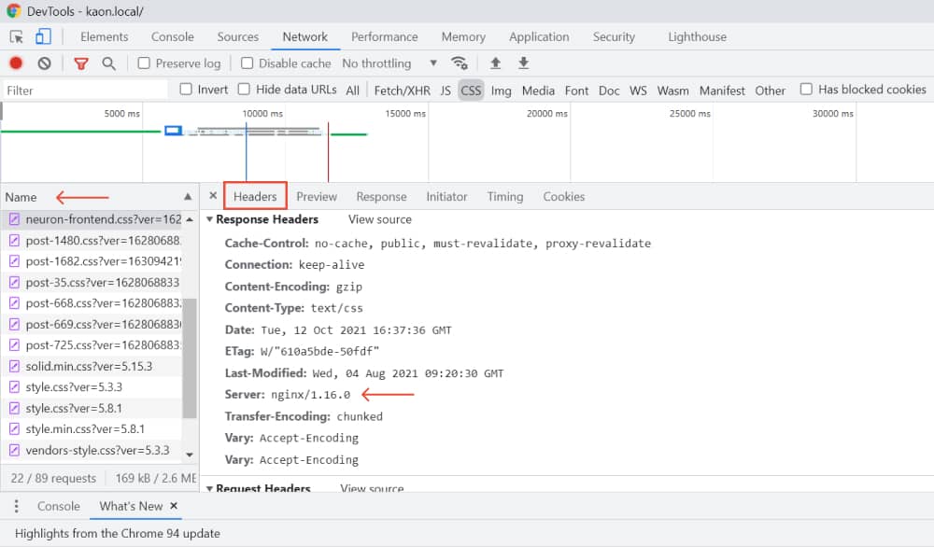The image size is (934, 560).
Task: Check Hide data URLs checkbox
Action: 244,90
